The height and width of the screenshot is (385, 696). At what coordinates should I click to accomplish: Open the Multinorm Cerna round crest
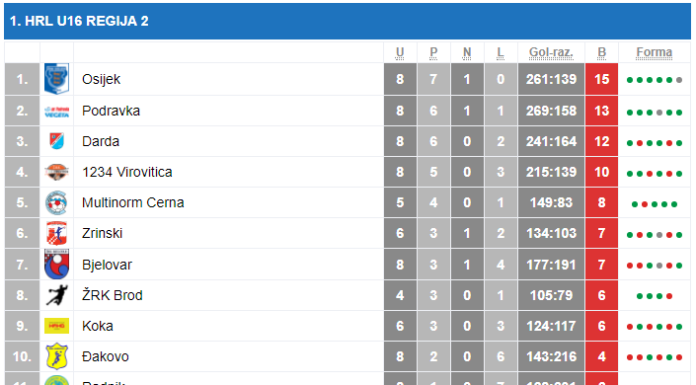point(57,202)
